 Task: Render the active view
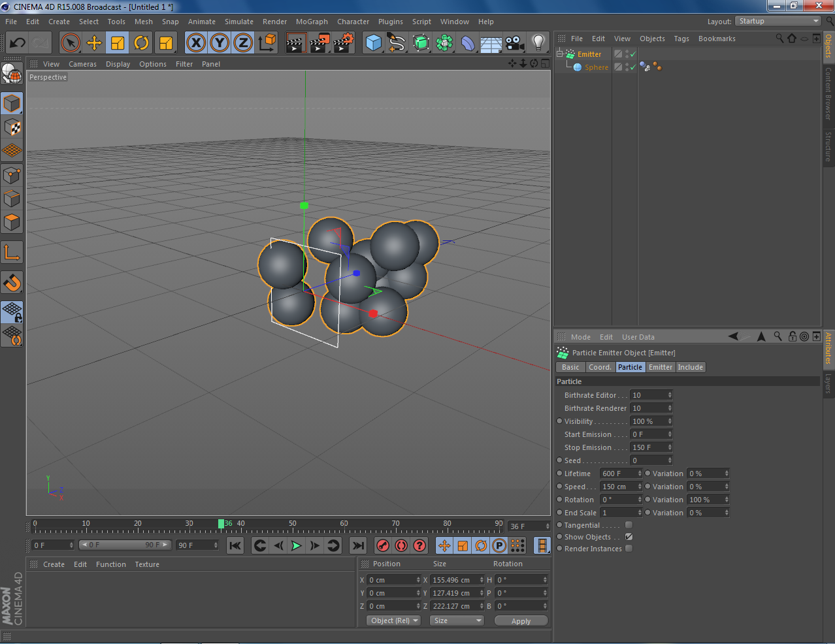296,43
